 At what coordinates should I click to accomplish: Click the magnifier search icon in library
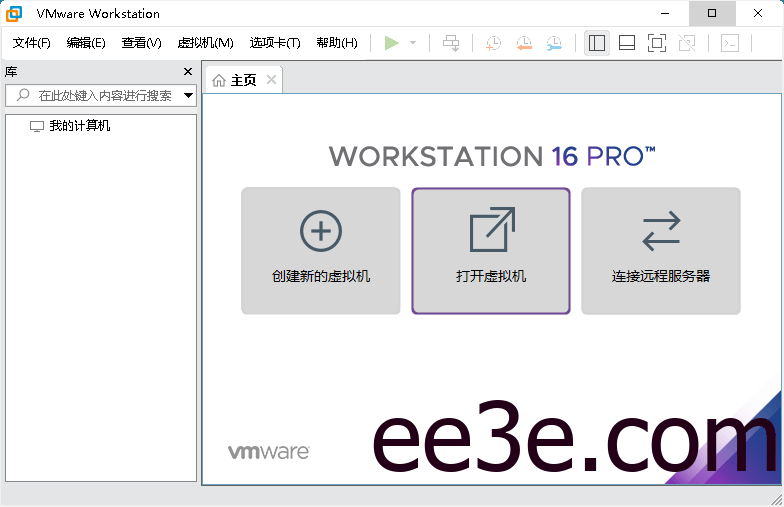click(x=22, y=95)
